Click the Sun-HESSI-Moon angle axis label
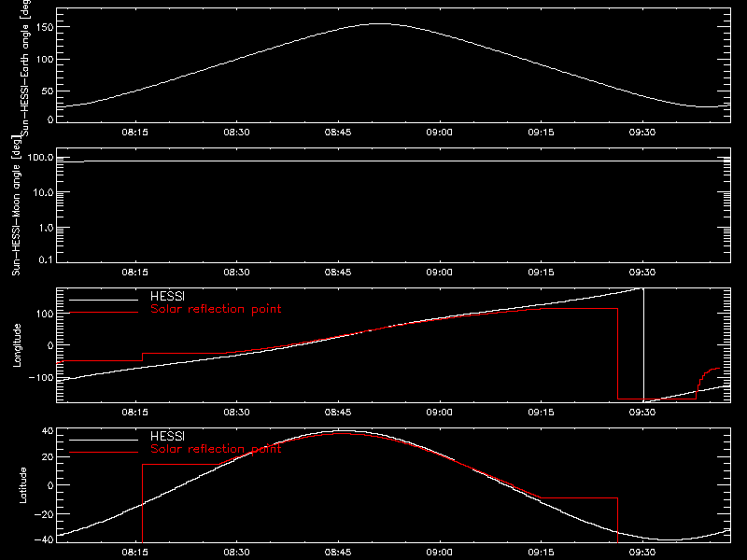The width and height of the screenshot is (747, 560). pyautogui.click(x=16, y=205)
